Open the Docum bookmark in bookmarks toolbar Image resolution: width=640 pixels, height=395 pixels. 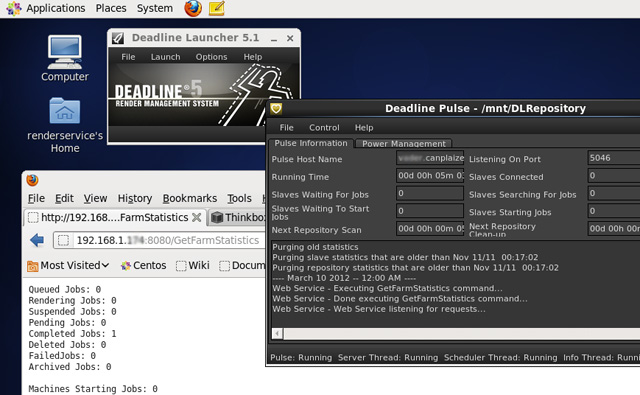[242, 266]
